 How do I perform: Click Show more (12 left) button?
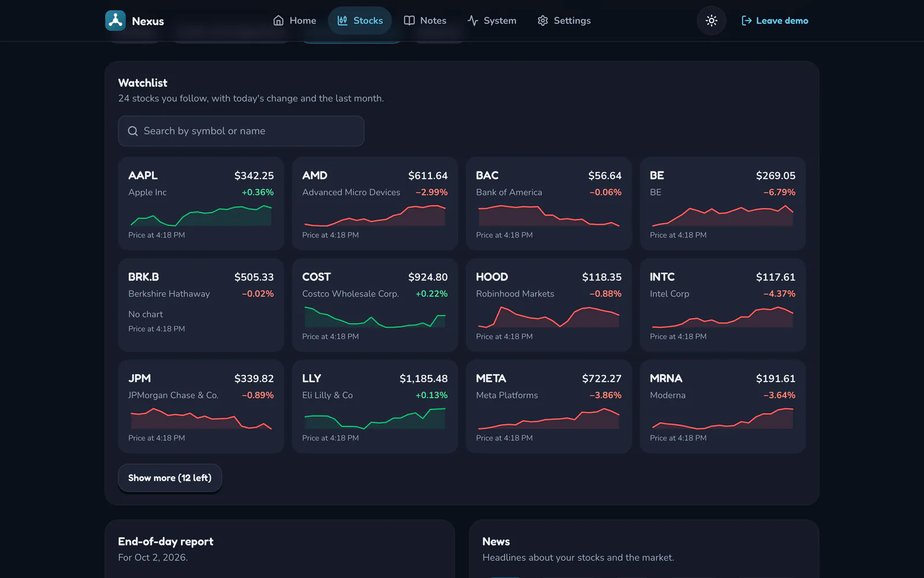(170, 478)
